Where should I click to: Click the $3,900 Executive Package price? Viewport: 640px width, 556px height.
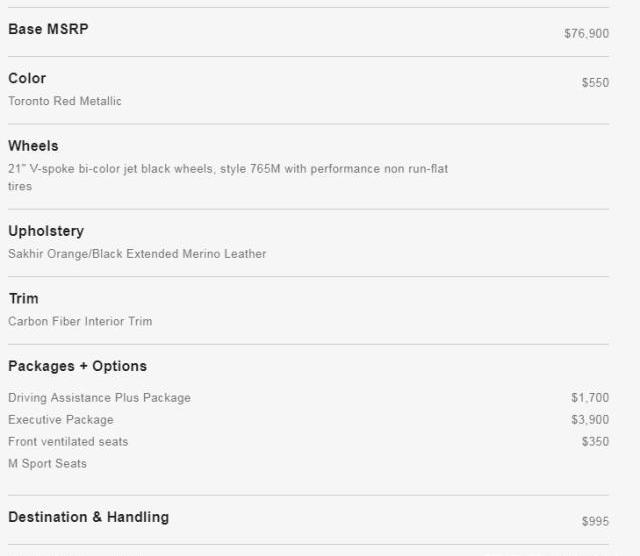click(x=590, y=420)
